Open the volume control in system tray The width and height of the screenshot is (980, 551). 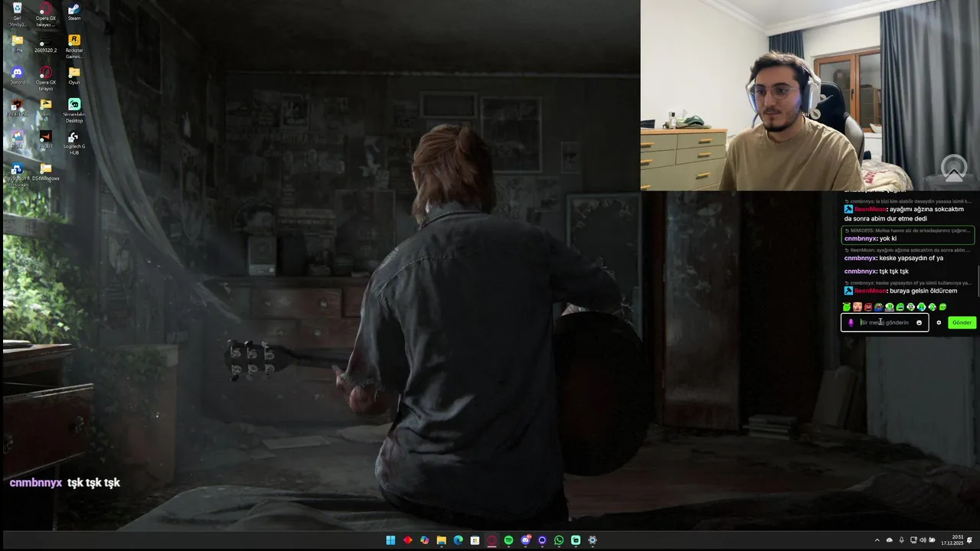[923, 540]
